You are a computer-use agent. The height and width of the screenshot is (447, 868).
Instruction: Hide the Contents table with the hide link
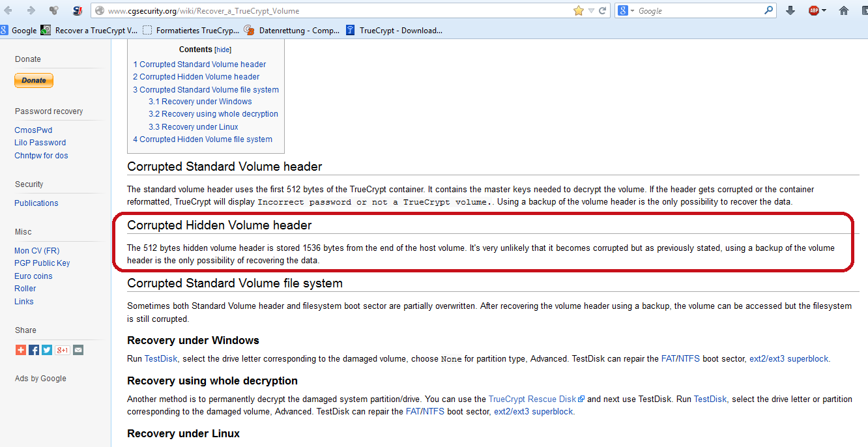223,50
